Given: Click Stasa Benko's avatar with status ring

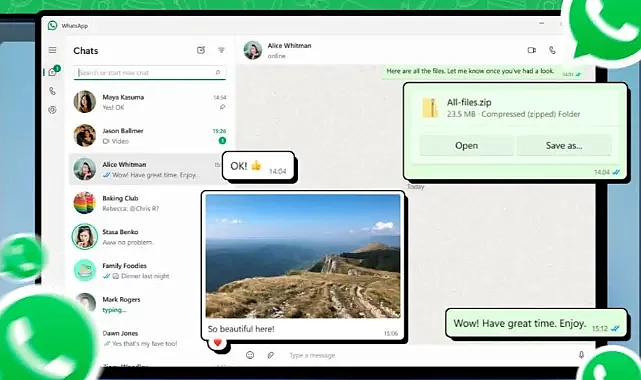Looking at the screenshot, I should [x=85, y=237].
